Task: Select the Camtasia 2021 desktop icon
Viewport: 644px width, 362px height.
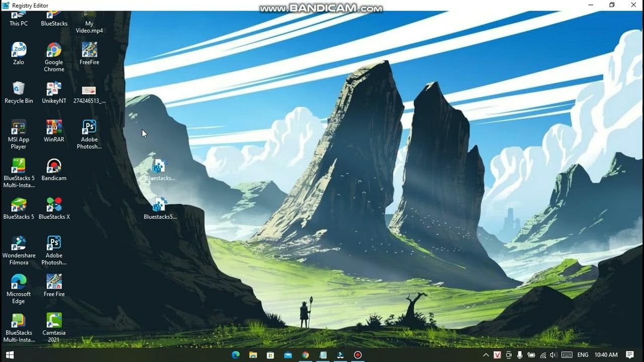Action: (54, 328)
